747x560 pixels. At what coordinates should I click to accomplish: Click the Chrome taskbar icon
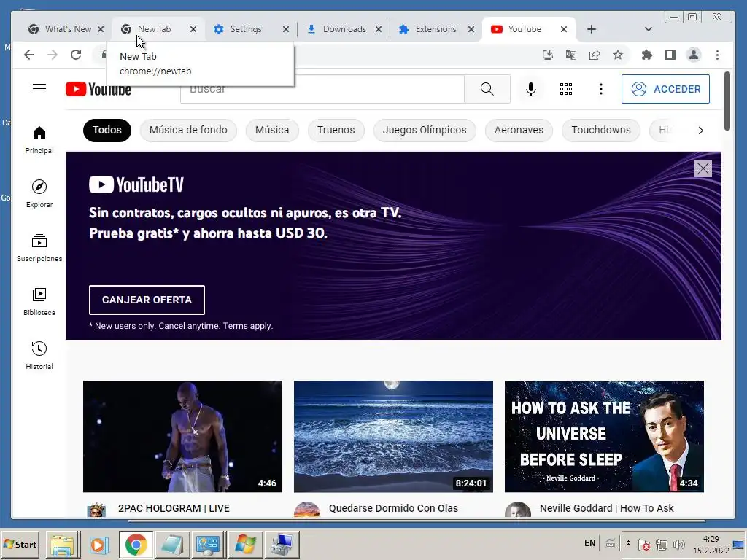[x=136, y=544]
